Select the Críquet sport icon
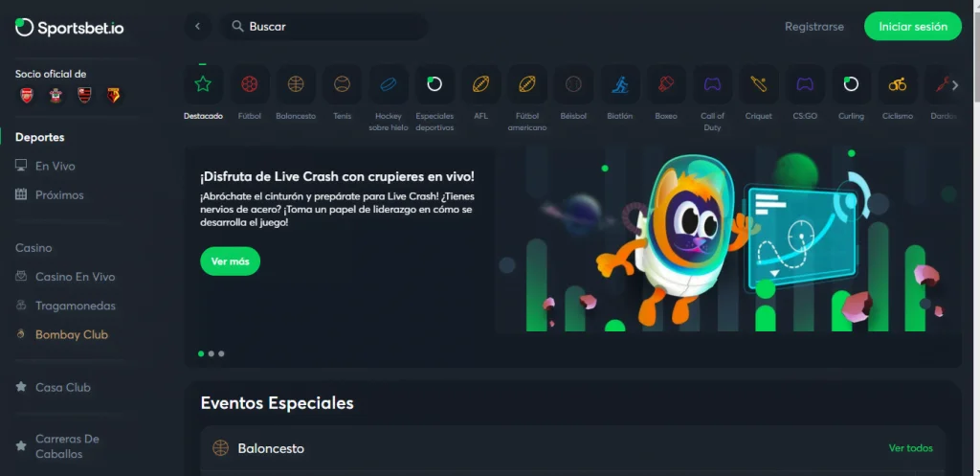Screen dimensions: 980x476 (x=759, y=84)
